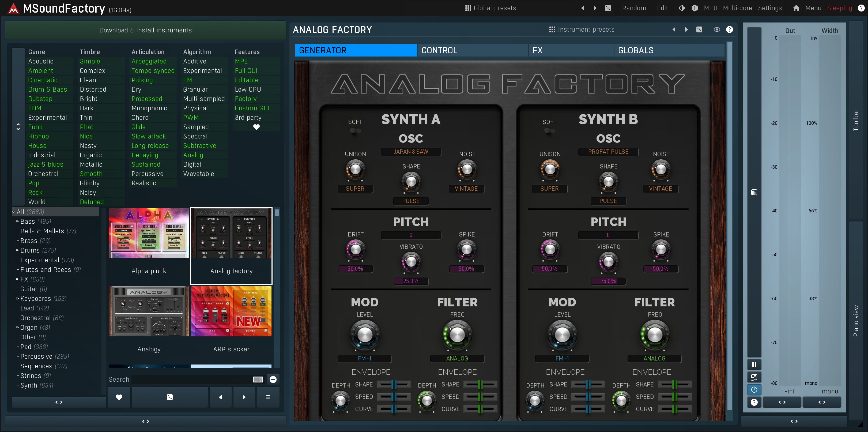This screenshot has width=868, height=432.
Task: Click the random dice button in browser bottom
Action: [170, 397]
